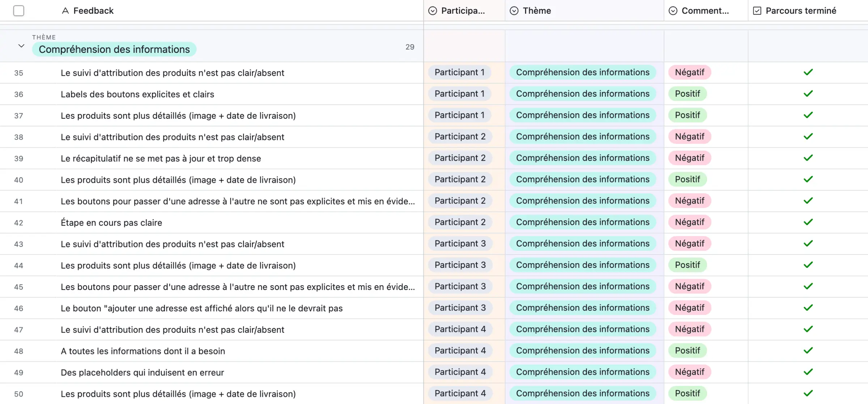Click group record count 29

[410, 47]
